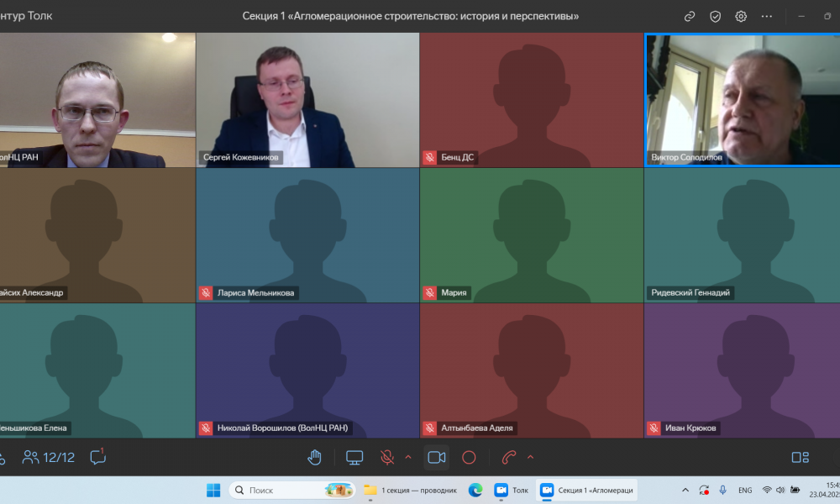The image size is (840, 504).
Task: Open the three-dots more menu
Action: [x=767, y=17]
